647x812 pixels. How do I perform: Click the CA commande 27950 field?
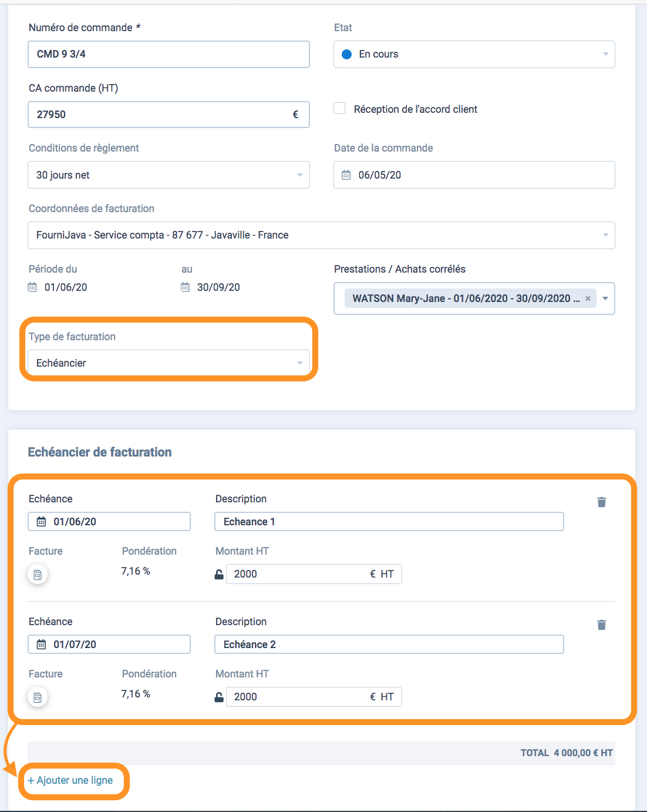click(x=169, y=115)
